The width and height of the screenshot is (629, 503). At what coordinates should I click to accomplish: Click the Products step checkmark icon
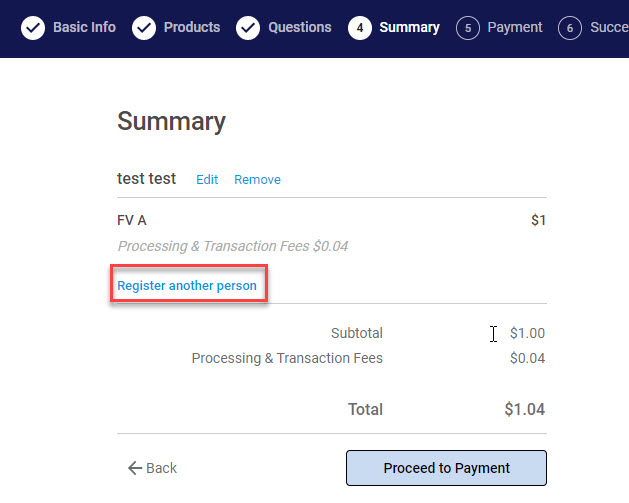click(144, 28)
